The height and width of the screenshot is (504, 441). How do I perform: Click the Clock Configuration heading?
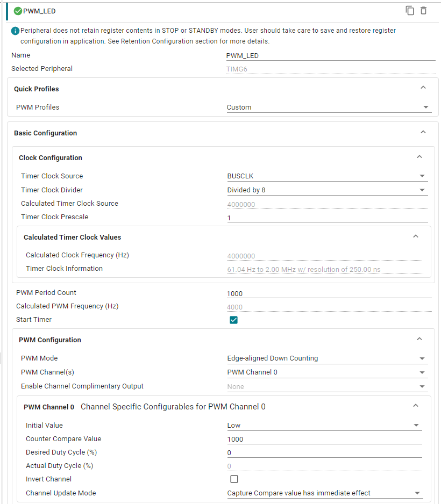click(51, 158)
